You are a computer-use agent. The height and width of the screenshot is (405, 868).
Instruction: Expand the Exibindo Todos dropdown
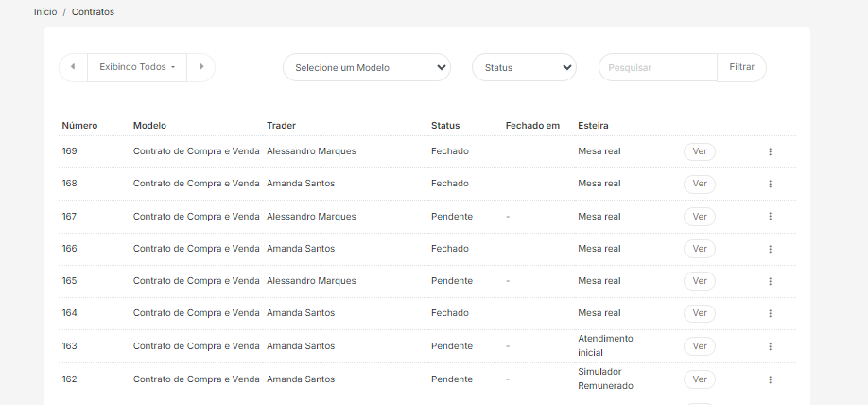click(x=137, y=67)
